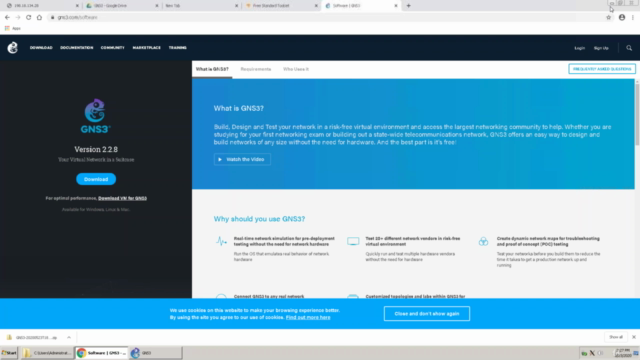Select the Requirements tab
This screenshot has width=640, height=360.
(x=256, y=69)
